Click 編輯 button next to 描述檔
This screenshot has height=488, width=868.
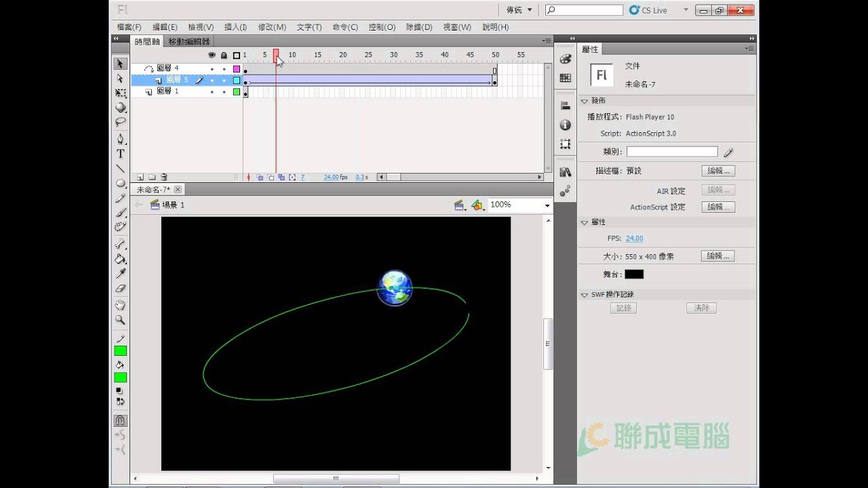tap(718, 171)
